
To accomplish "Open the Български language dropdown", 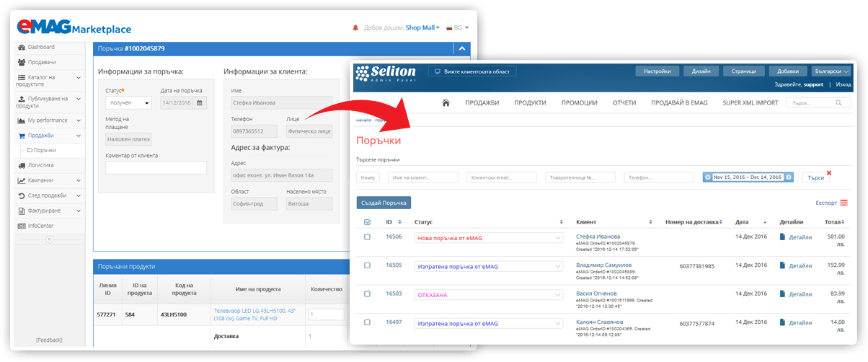I will tap(831, 71).
